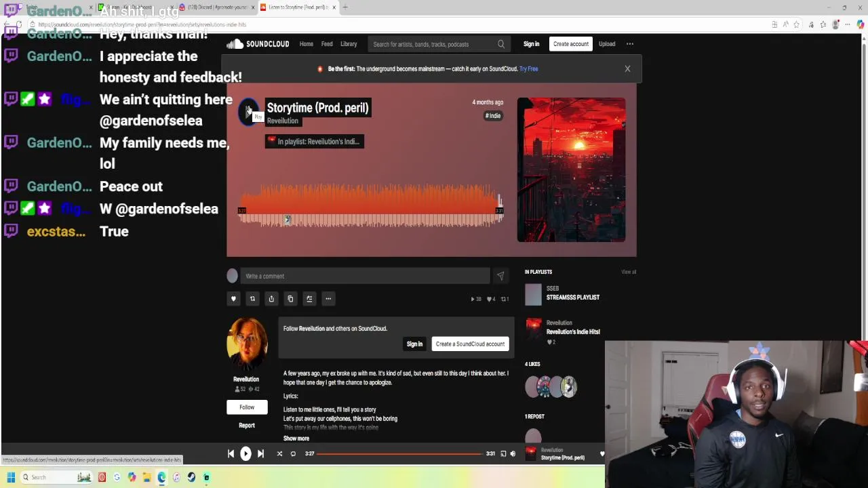Click the Follow button under Reveilution

pyautogui.click(x=247, y=407)
